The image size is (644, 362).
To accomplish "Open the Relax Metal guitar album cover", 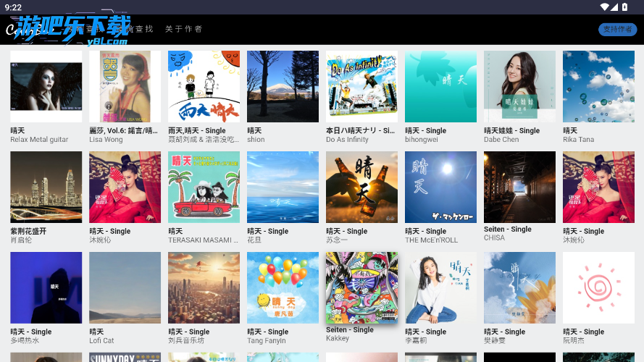I will click(46, 87).
